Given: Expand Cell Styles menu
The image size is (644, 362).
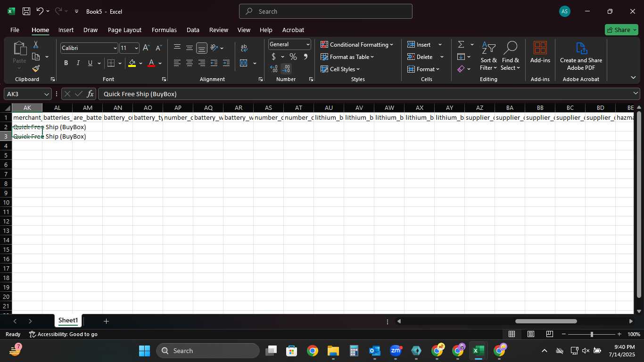Looking at the screenshot, I should pyautogui.click(x=340, y=69).
